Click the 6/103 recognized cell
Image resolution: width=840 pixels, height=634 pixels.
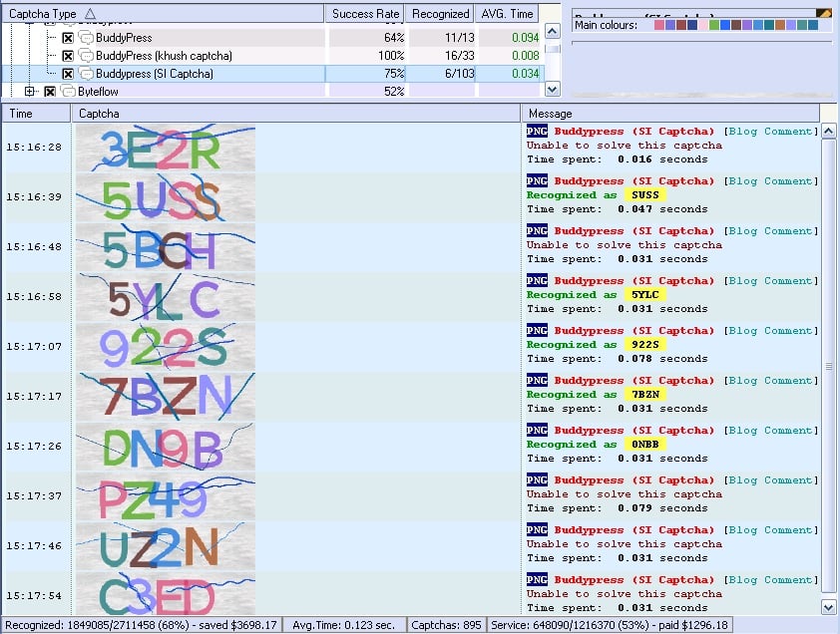pyautogui.click(x=441, y=74)
